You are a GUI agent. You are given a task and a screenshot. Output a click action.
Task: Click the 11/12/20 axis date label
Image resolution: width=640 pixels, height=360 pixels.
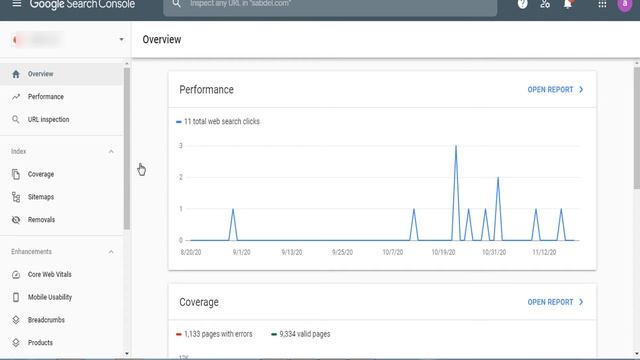544,252
